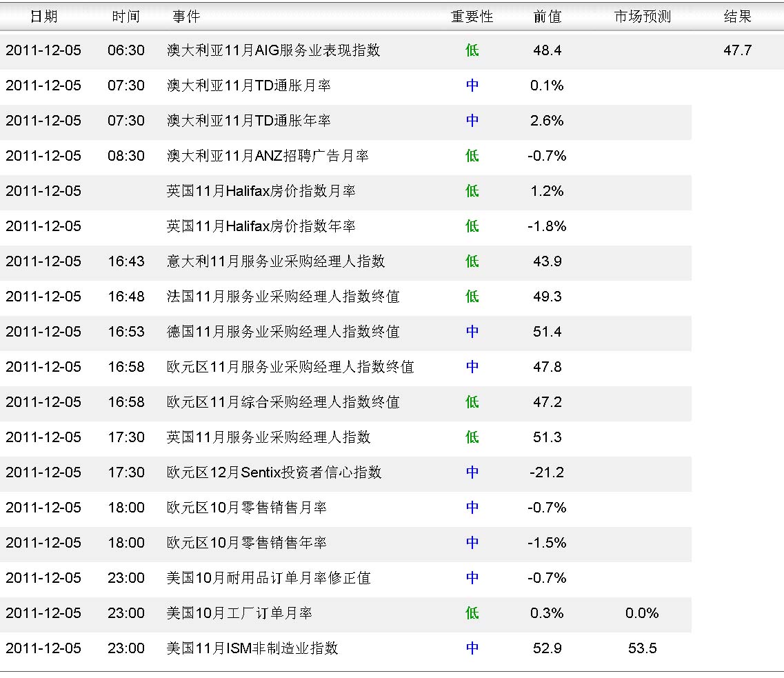Select 澳大利亚11月TD通胀月率 event
The width and height of the screenshot is (784, 678).
click(x=248, y=86)
